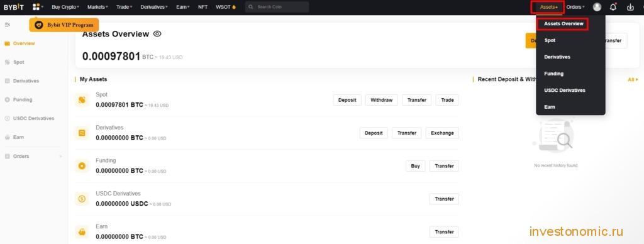This screenshot has height=244, width=644.
Task: Click Transfer in the USDC Derivatives row
Action: point(445,199)
